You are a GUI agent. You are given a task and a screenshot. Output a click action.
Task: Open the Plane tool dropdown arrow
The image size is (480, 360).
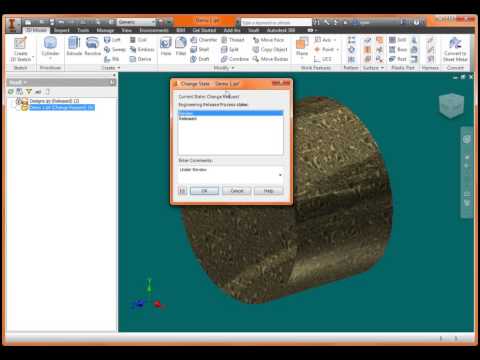302,58
